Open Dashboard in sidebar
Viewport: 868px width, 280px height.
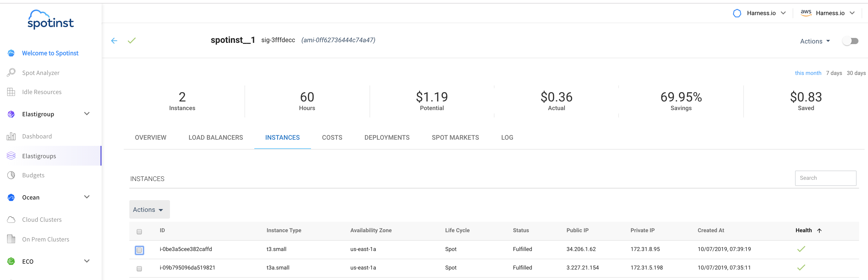pyautogui.click(x=37, y=136)
